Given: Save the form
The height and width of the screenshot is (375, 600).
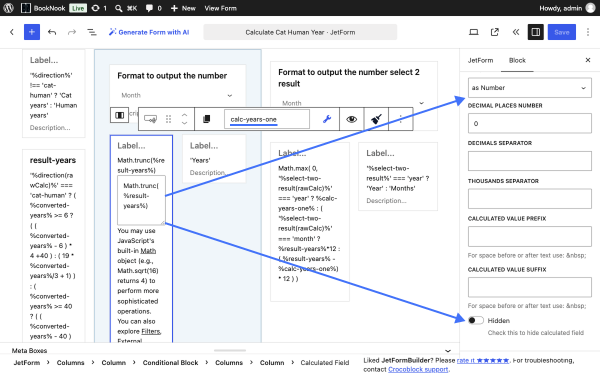Looking at the screenshot, I should 562,32.
